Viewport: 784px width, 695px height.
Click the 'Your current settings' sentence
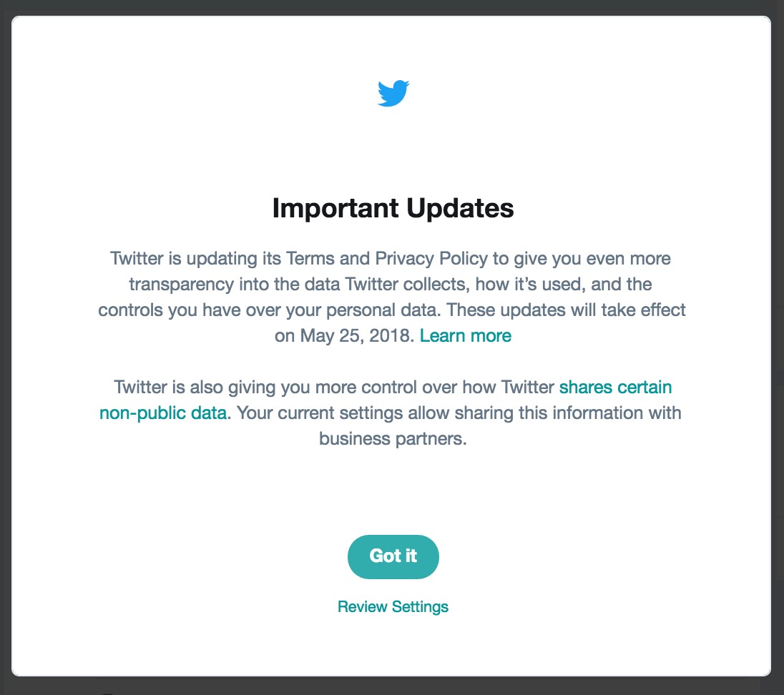[459, 413]
